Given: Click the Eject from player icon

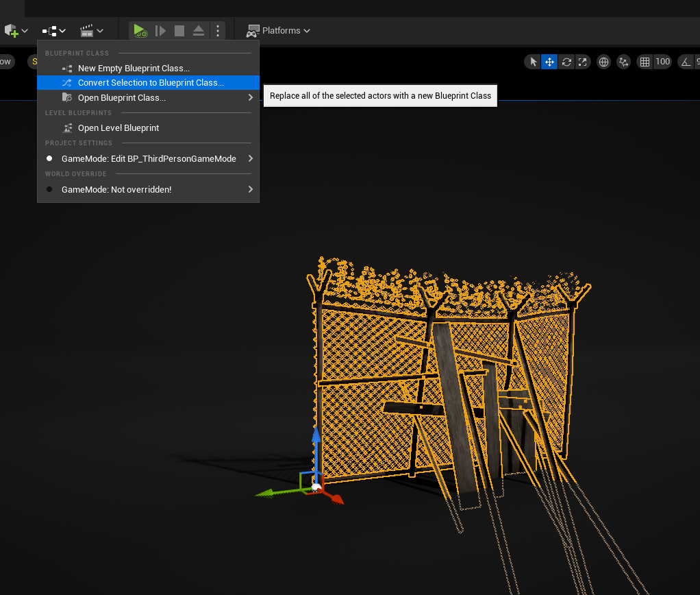Looking at the screenshot, I should point(198,31).
